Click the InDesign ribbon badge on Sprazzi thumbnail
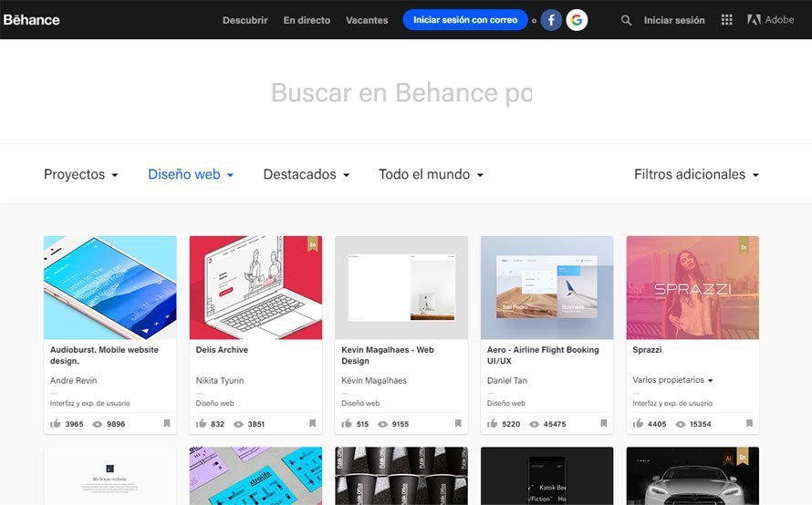Screen dimensions: 812x505 744,244
